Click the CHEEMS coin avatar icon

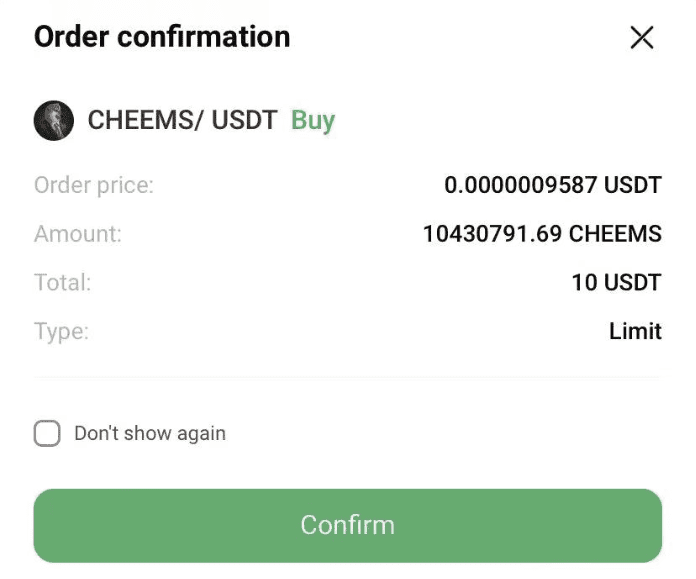54,120
